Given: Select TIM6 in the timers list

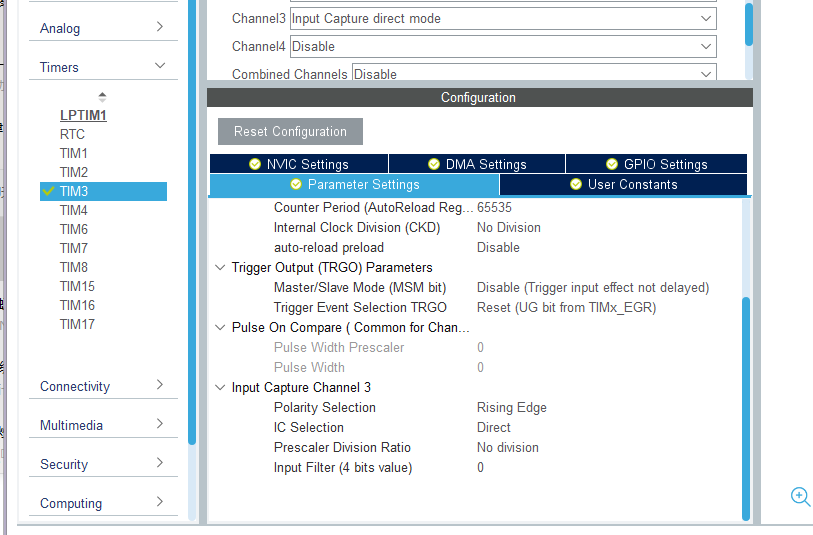Looking at the screenshot, I should coord(74,229).
